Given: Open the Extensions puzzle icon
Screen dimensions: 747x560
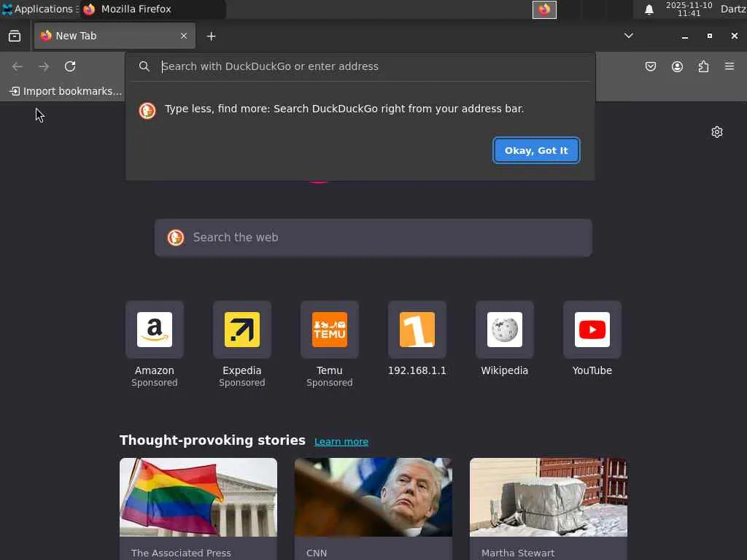Looking at the screenshot, I should pos(703,66).
